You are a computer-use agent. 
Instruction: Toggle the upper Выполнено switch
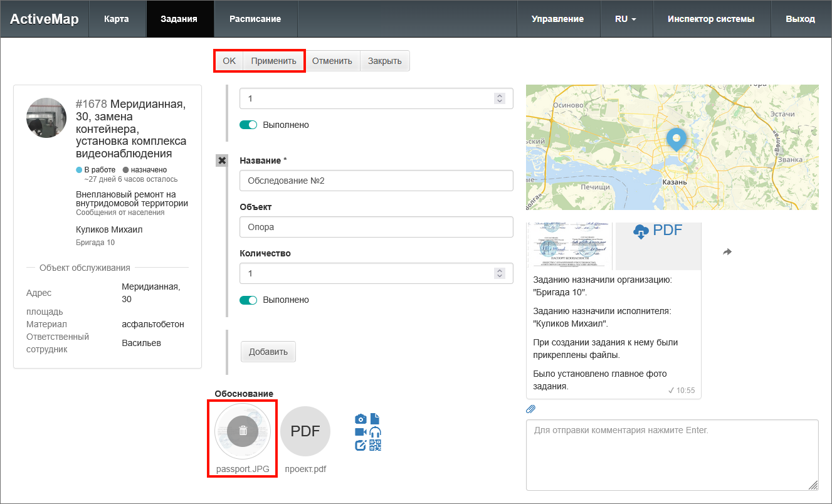click(248, 125)
